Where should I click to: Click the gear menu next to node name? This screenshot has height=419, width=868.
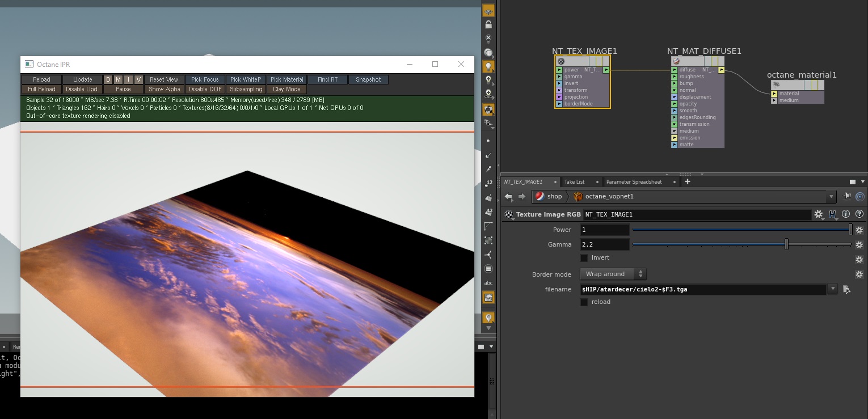(818, 214)
